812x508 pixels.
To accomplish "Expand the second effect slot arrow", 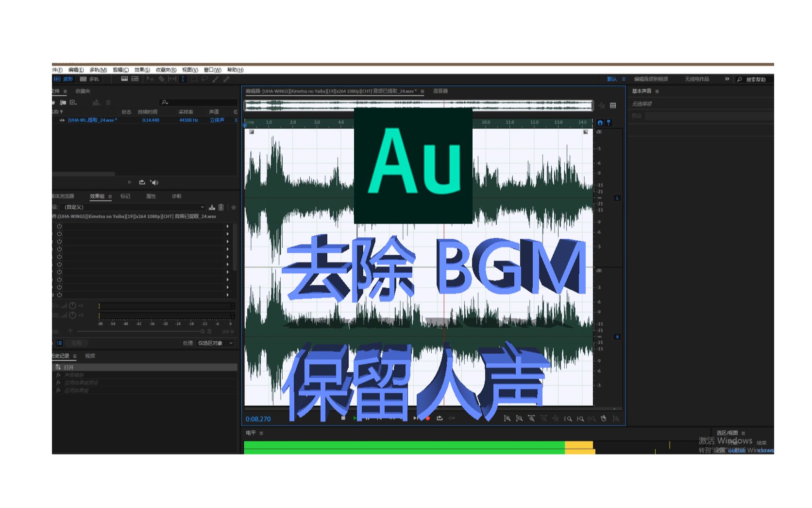I will [228, 234].
